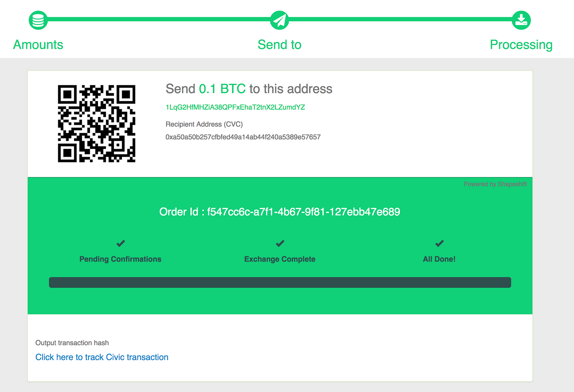Open the track Civic transaction link
574x392 pixels.
coord(102,357)
